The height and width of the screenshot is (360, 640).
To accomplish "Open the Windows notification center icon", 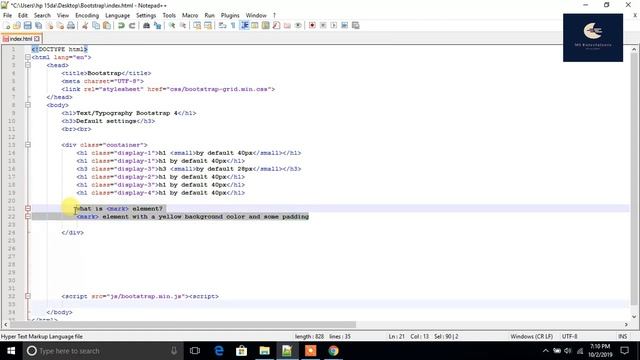I will click(624, 351).
